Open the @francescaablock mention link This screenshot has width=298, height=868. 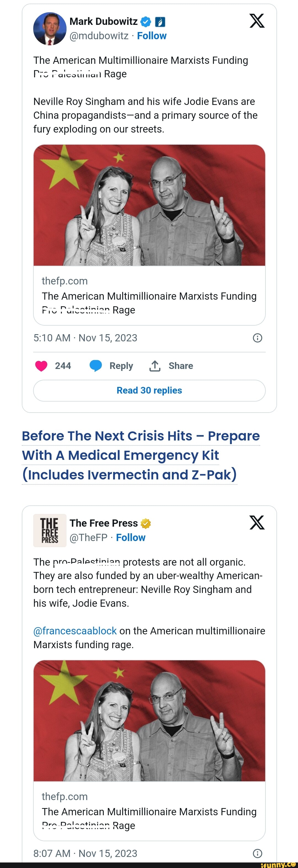click(x=75, y=631)
